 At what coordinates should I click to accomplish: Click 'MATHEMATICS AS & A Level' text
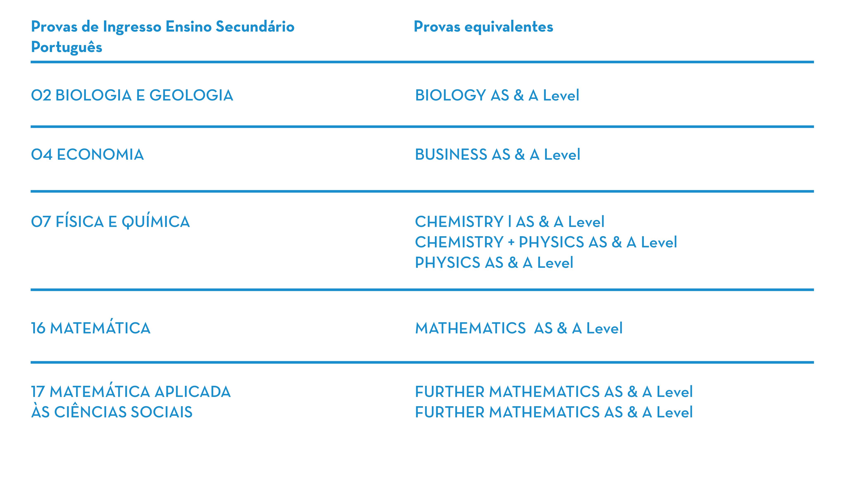pyautogui.click(x=519, y=328)
